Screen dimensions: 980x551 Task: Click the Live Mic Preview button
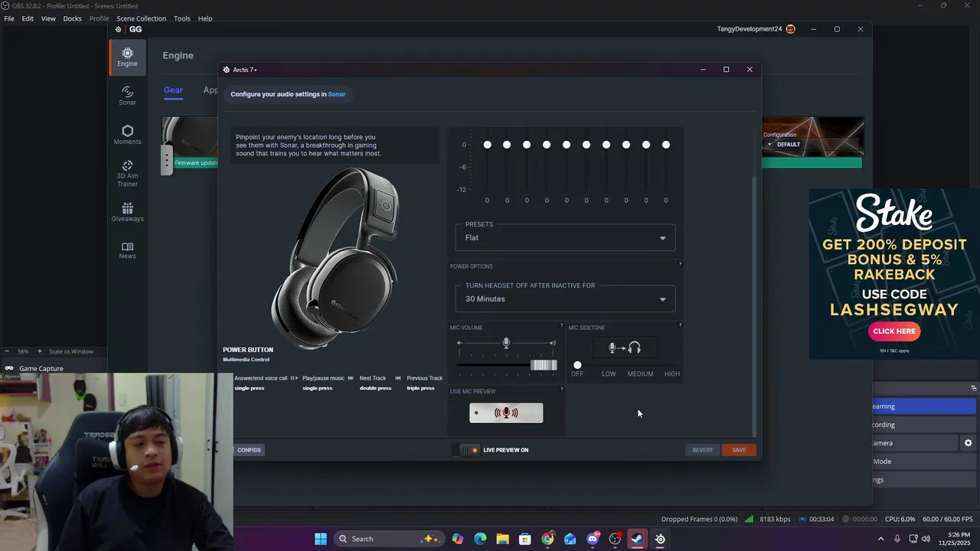click(506, 413)
